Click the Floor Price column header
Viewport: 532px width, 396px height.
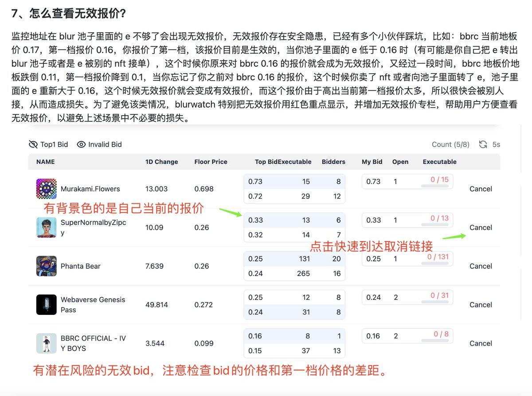click(211, 162)
